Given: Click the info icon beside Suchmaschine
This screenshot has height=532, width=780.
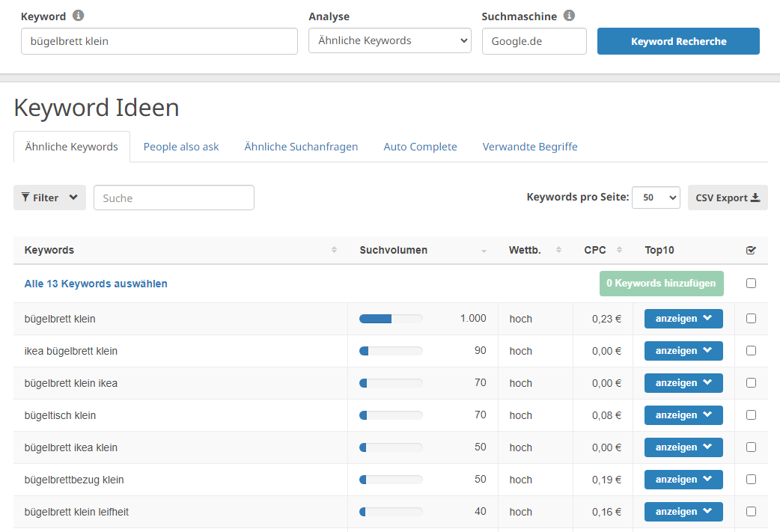Looking at the screenshot, I should (569, 16).
